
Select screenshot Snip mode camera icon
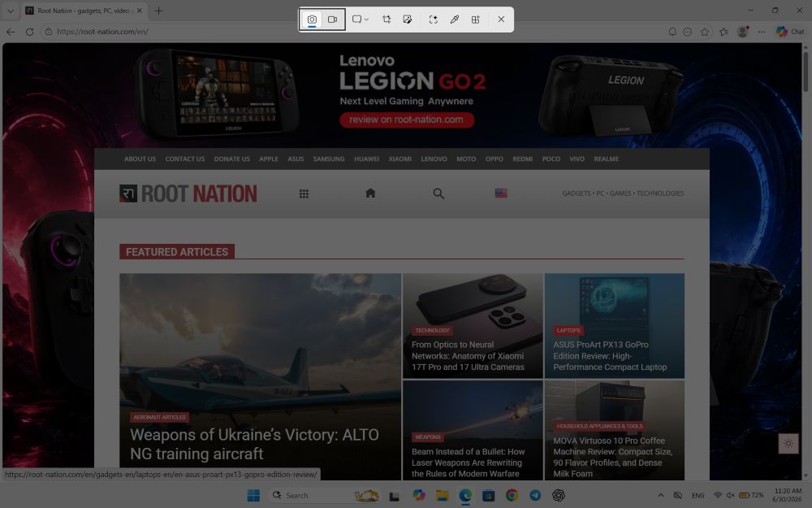312,20
